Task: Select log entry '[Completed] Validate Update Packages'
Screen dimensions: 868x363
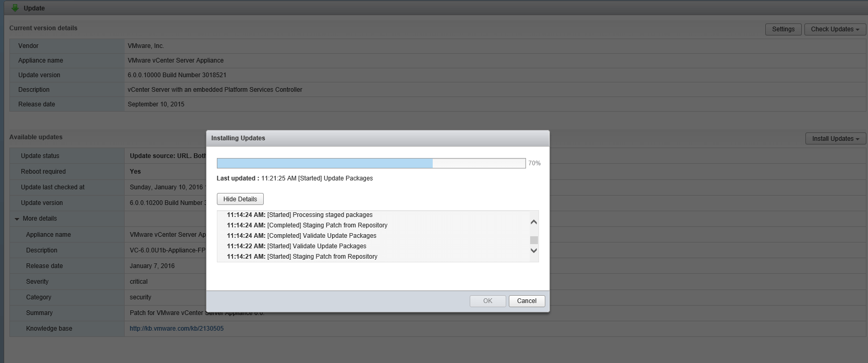Action: pos(301,236)
